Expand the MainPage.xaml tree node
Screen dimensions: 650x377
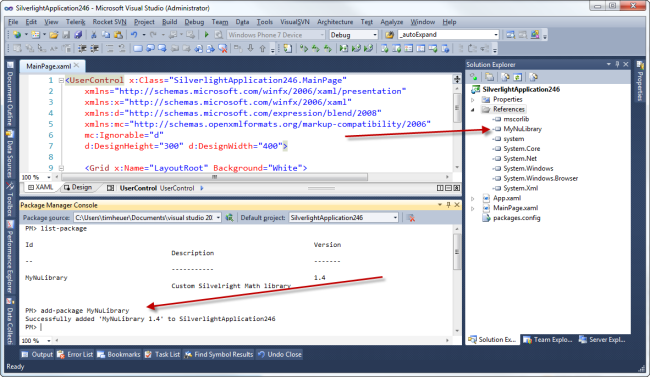tap(473, 208)
